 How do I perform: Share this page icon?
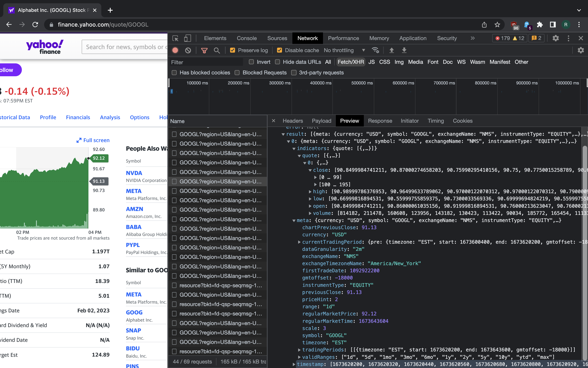pyautogui.click(x=484, y=25)
